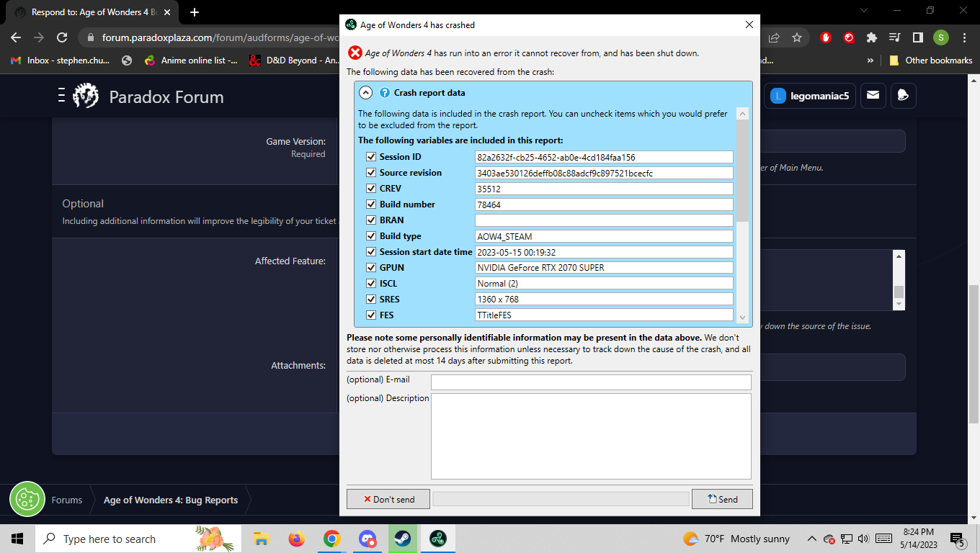
Task: Click the browser Forward arrow
Action: click(x=39, y=37)
